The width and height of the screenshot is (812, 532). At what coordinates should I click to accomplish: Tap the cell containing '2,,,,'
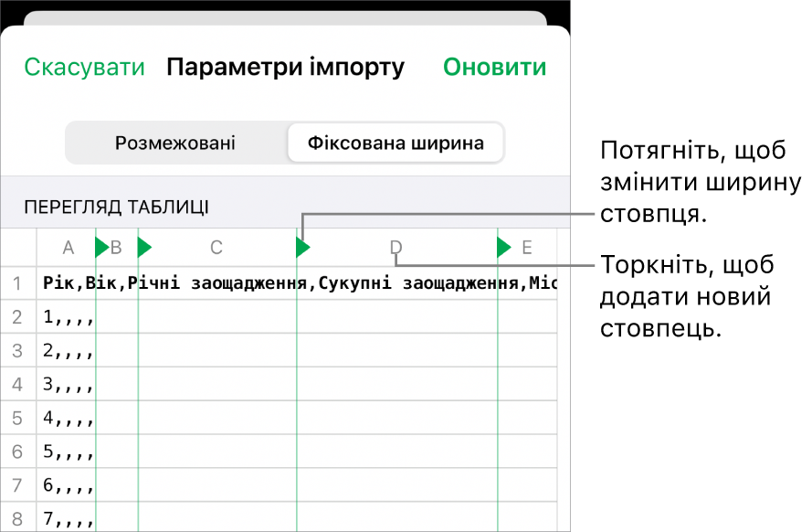pos(68,351)
